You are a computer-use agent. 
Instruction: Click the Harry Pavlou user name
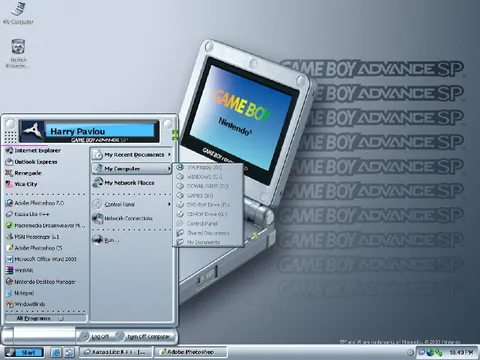(78, 131)
